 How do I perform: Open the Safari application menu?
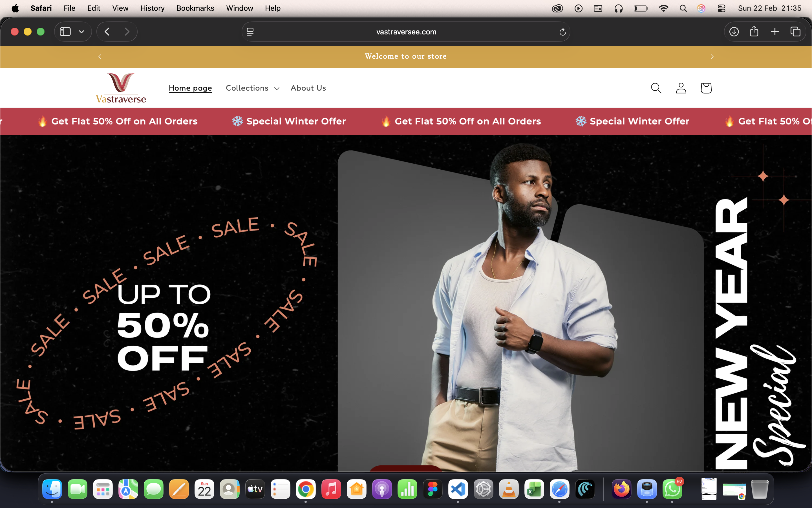(x=41, y=8)
